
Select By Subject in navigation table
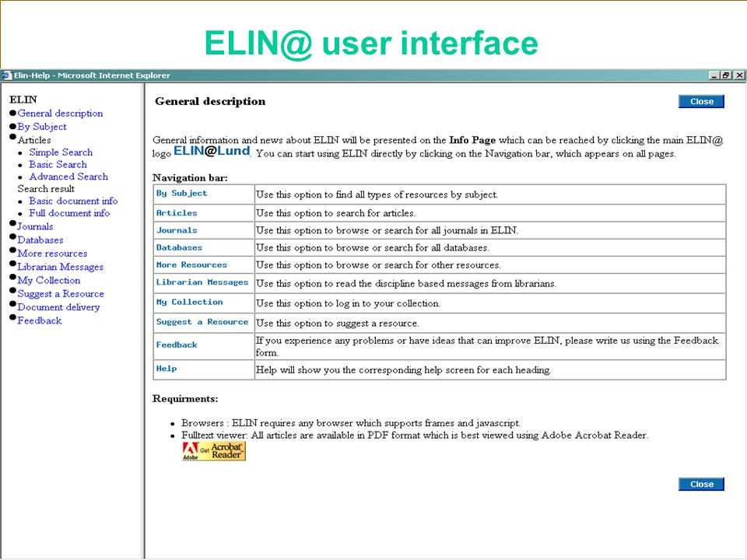pos(181,194)
